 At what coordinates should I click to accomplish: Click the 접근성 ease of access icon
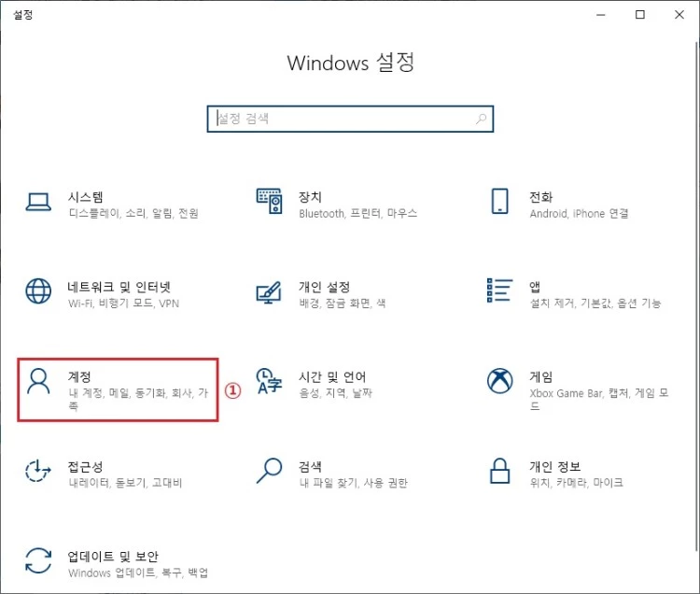coord(38,471)
